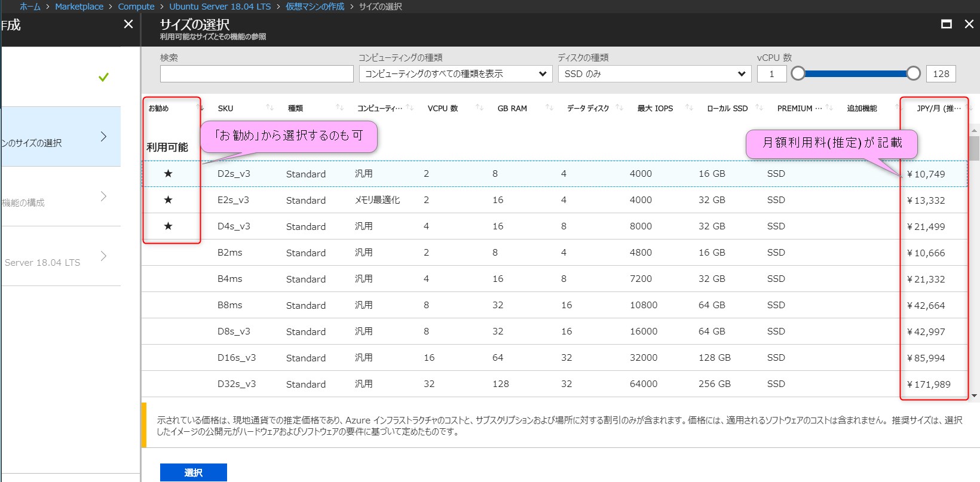The image size is (980, 482).
Task: Expand the 機能の構成 step chevron
Action: [x=103, y=197]
